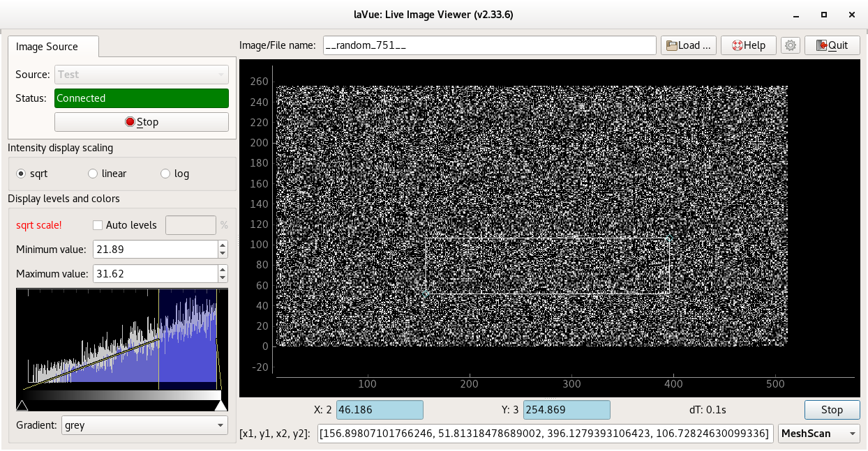Click the Stop button beside dT
The width and height of the screenshot is (868, 451).
point(832,410)
